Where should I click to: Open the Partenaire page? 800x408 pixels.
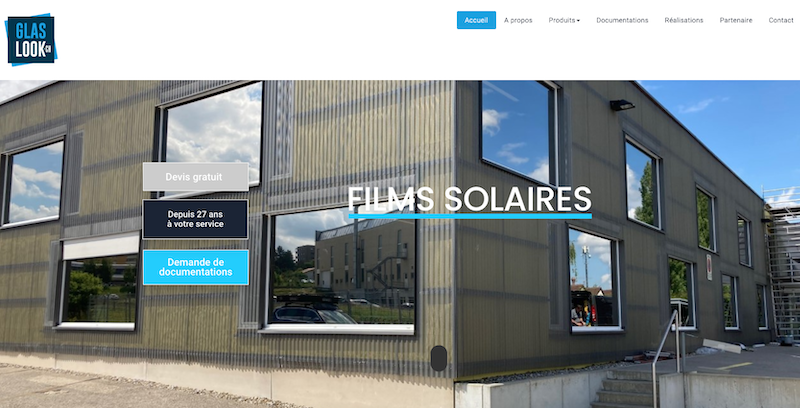coord(736,20)
